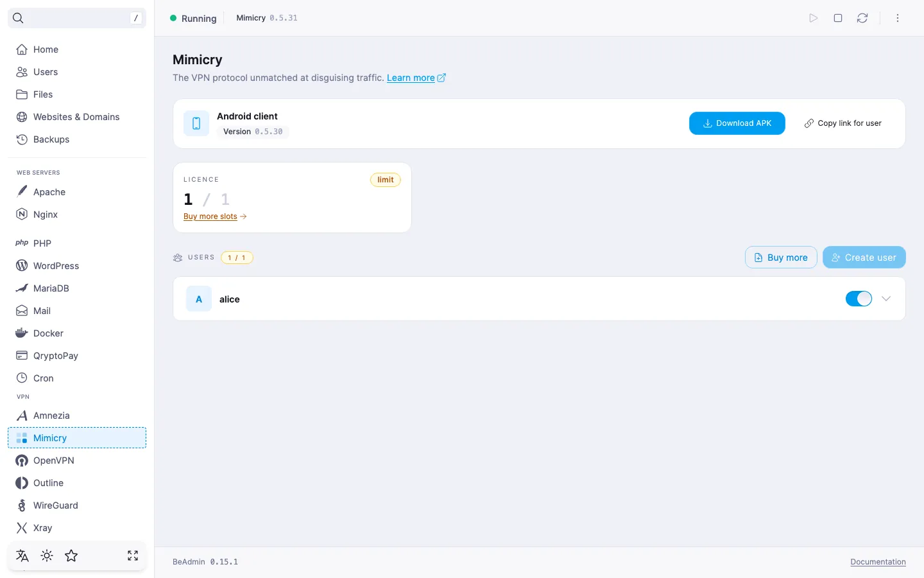Screen dimensions: 924x578
Task: Open the Documentation link
Action: point(878,562)
